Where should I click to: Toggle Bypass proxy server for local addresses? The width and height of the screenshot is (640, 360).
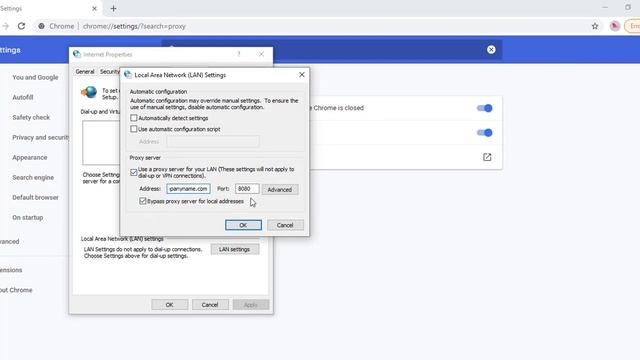click(142, 201)
